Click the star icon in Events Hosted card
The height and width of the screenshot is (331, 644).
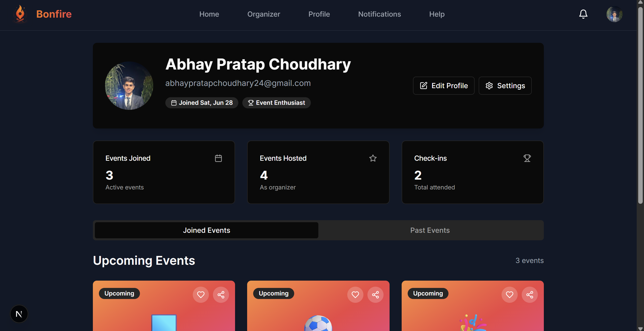tap(373, 158)
